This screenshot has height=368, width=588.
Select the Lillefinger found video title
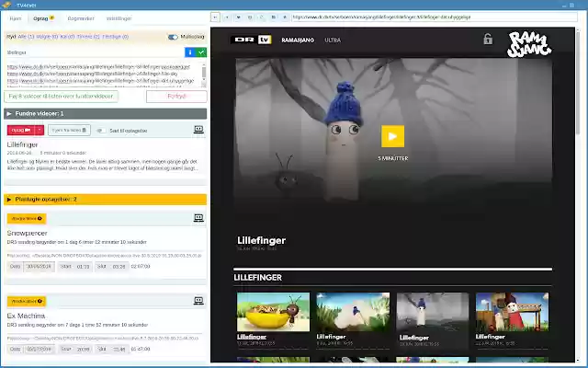click(x=22, y=144)
